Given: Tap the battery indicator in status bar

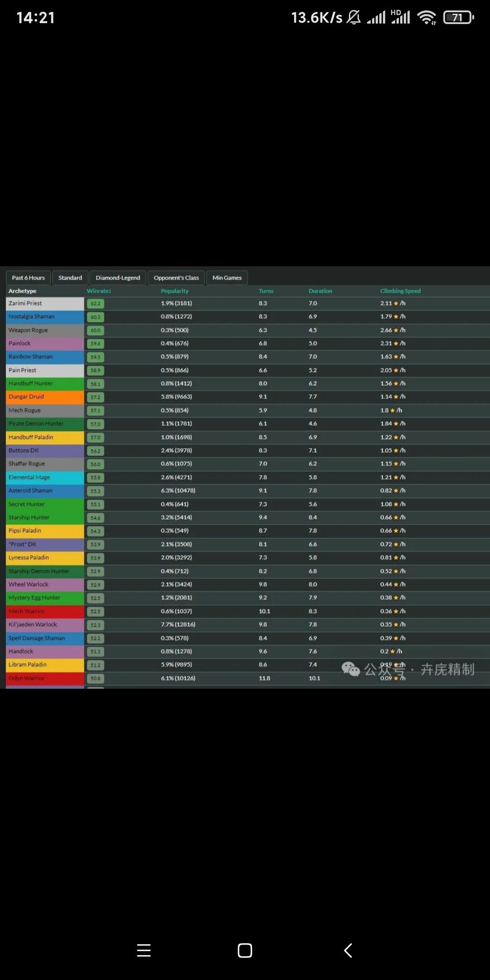Looking at the screenshot, I should tap(458, 18).
